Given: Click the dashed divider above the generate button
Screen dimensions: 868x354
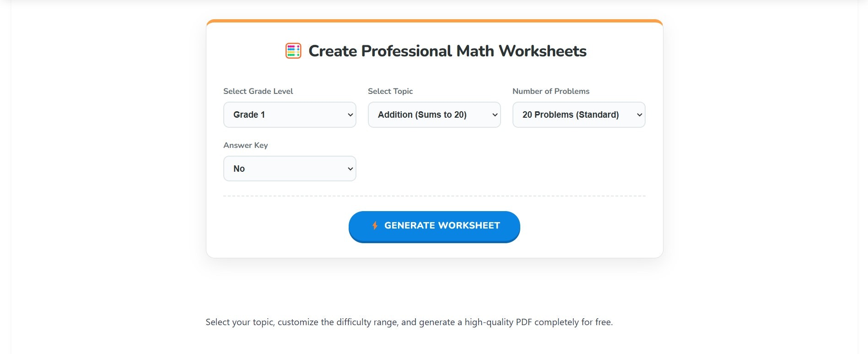Looking at the screenshot, I should (434, 196).
